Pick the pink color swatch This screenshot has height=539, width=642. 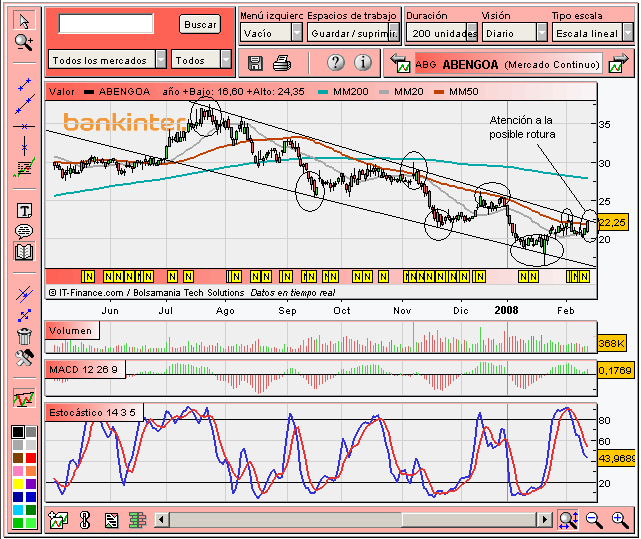point(18,471)
